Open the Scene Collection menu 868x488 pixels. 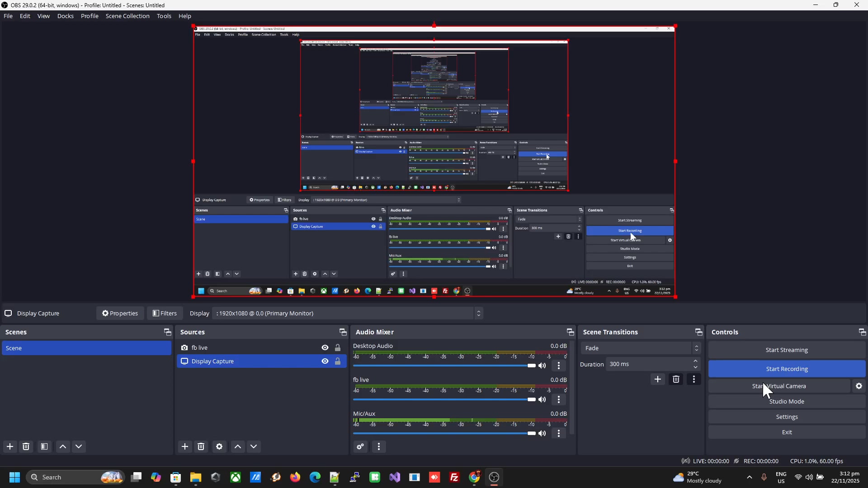(127, 16)
